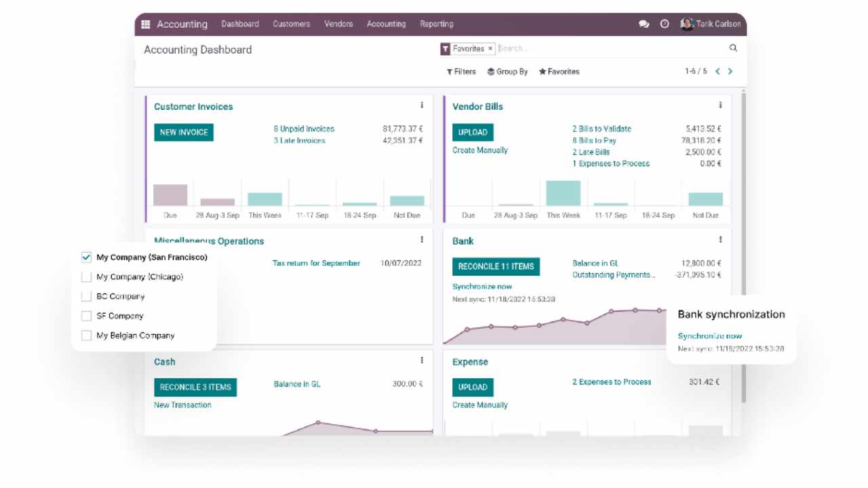The height and width of the screenshot is (488, 868).
Task: Go to next page arrow
Action: pyautogui.click(x=730, y=71)
